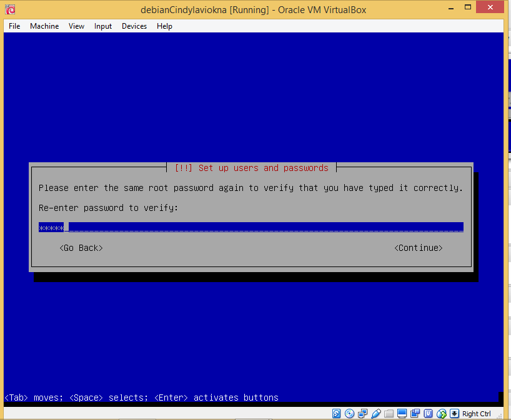This screenshot has width=511, height=420.
Task: Click video capture icon in status bar
Action: click(415, 414)
